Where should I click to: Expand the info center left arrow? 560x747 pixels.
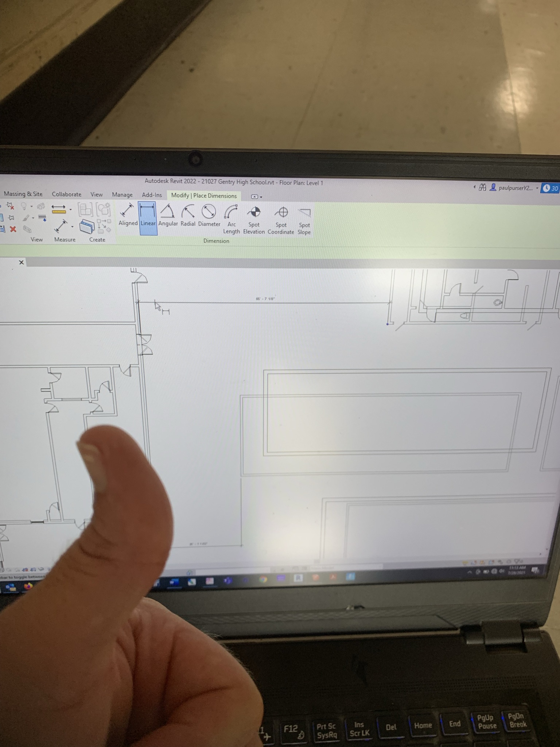tap(474, 187)
